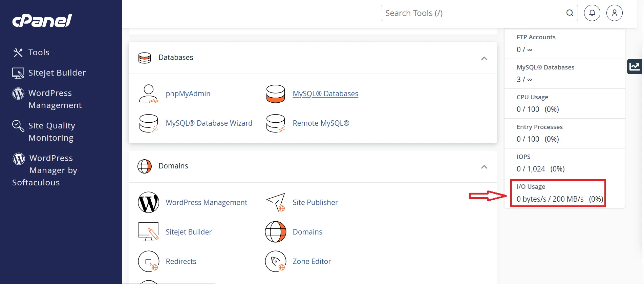Open the user account icon menu
Viewport: 644px width, 284px height.
point(614,13)
